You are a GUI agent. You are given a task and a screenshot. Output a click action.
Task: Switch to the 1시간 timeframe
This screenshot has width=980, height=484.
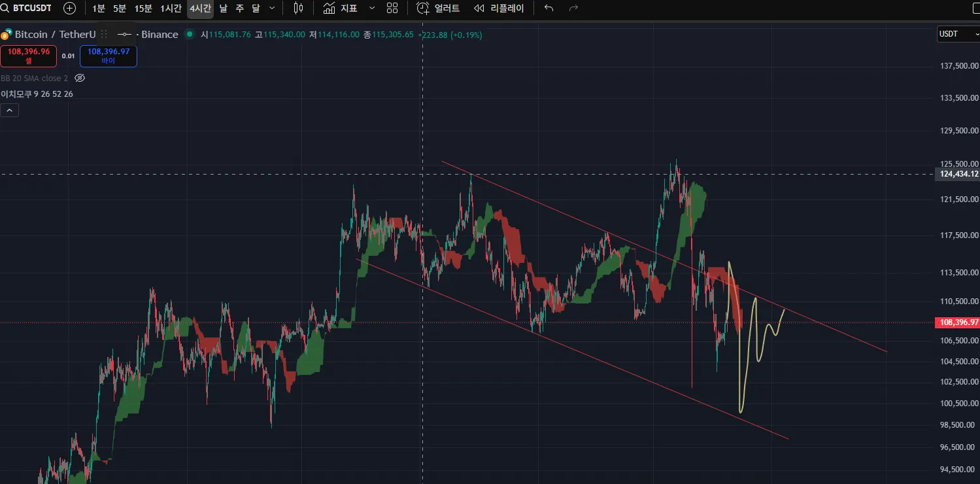pos(171,9)
